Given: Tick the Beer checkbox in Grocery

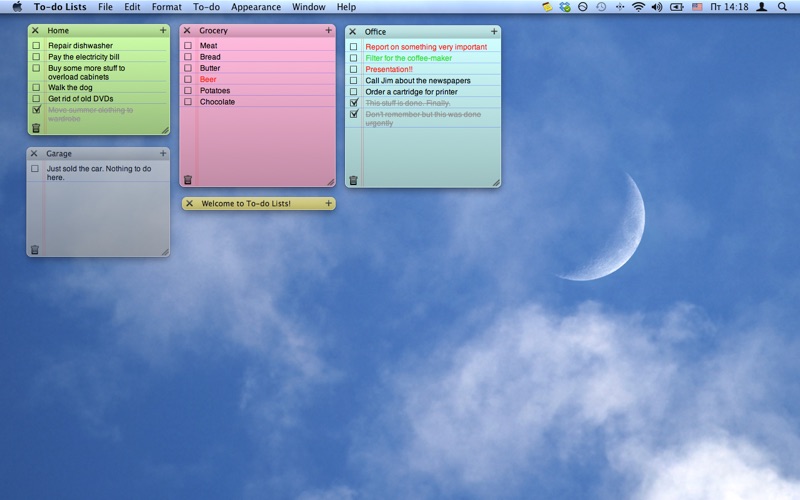Looking at the screenshot, I should point(187,79).
